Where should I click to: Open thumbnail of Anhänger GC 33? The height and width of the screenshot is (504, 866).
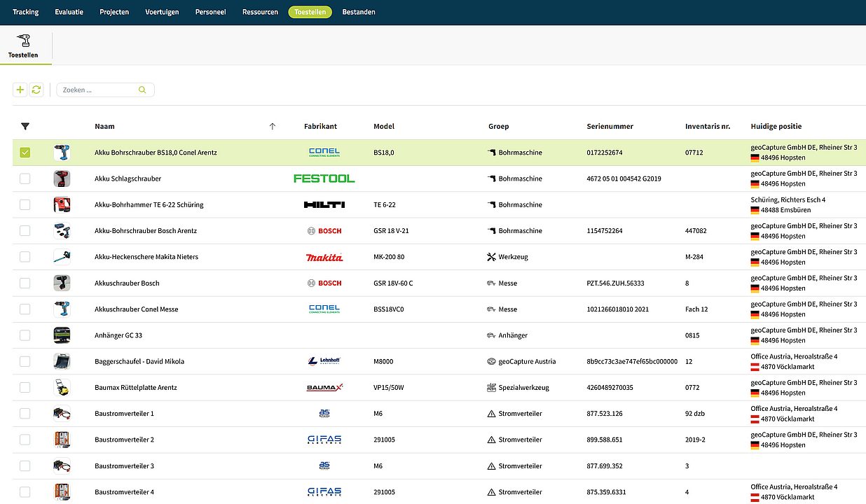[62, 335]
